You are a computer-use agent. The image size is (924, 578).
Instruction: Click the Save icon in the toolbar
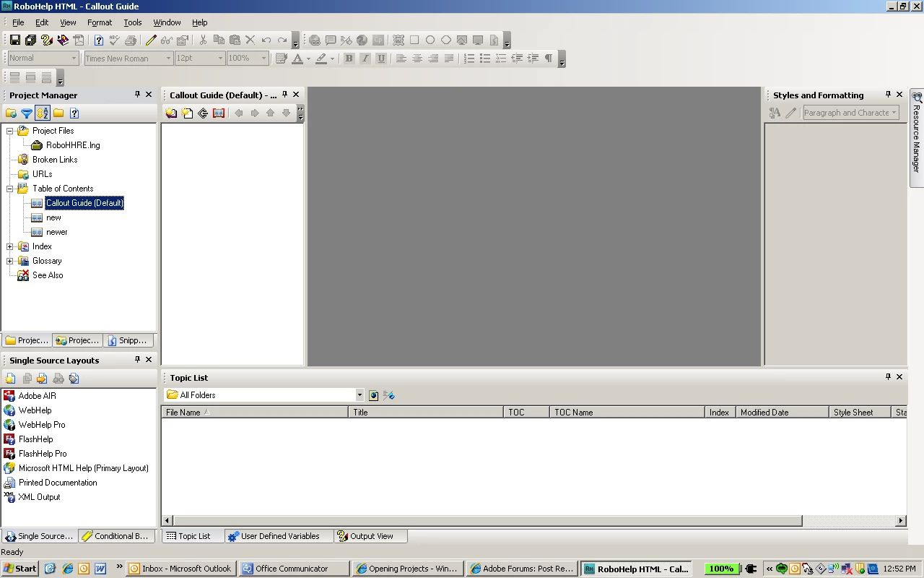[x=15, y=40]
